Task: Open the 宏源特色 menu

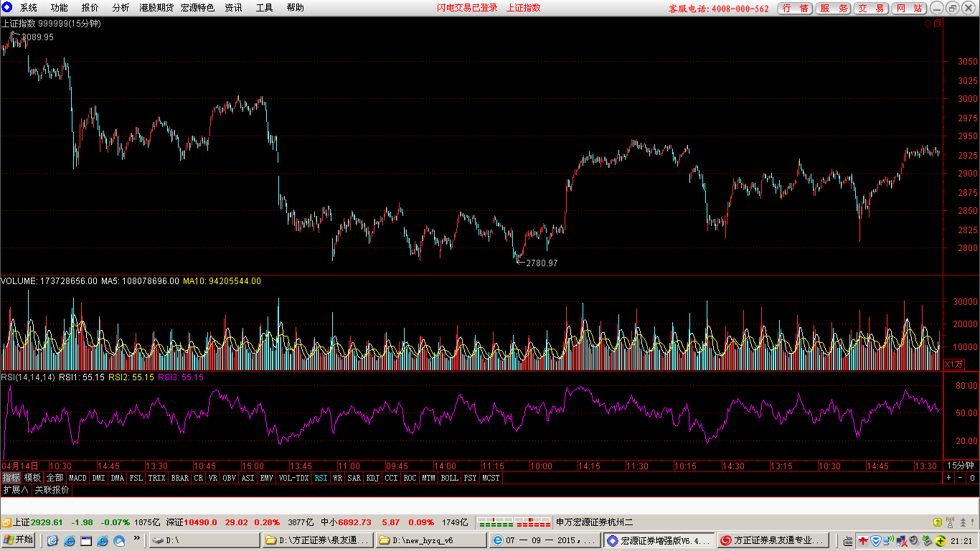Action: (x=197, y=8)
